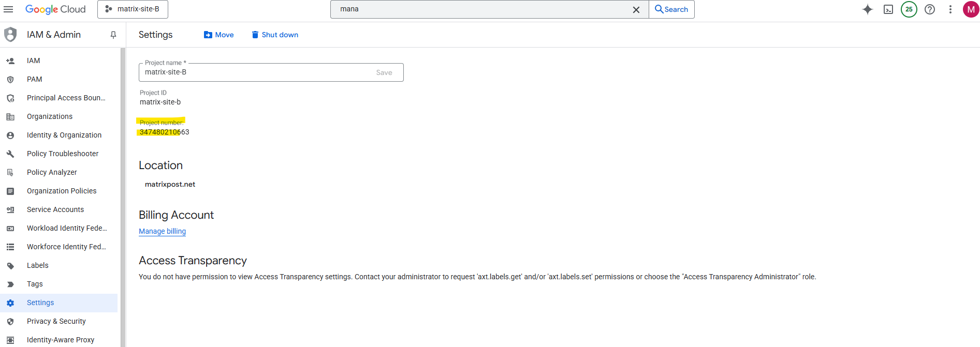Click the Workload Identity Federation card icon
980x347 pixels.
click(10, 229)
